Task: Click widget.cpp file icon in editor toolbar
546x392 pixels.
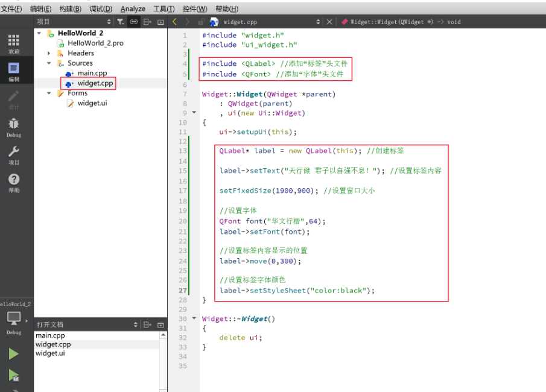Action: point(214,22)
